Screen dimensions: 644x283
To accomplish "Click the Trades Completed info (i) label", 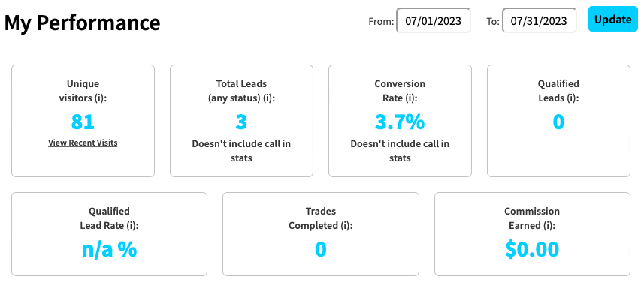I will tap(343, 226).
